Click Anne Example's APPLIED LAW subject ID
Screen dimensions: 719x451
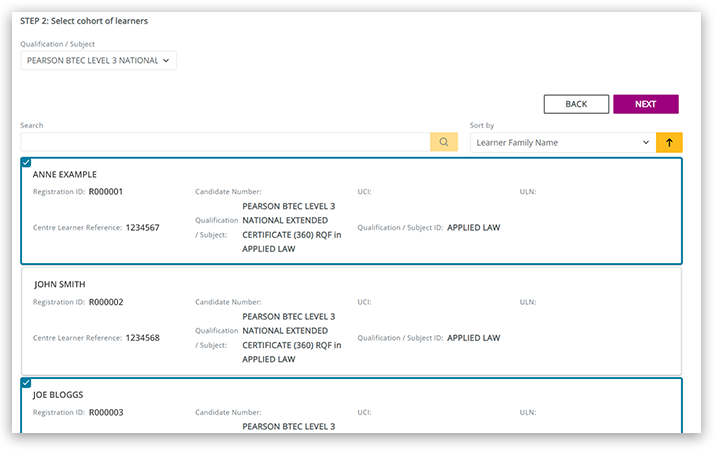[473, 227]
